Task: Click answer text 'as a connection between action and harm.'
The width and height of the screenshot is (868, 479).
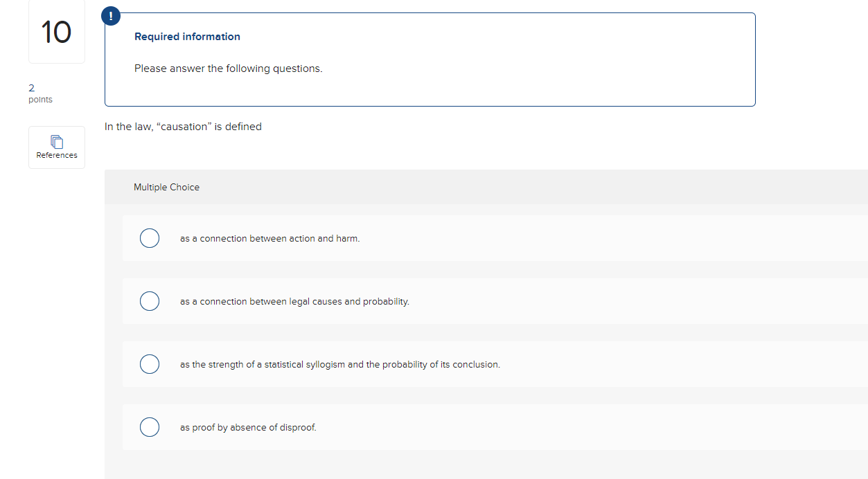Action: pos(270,238)
